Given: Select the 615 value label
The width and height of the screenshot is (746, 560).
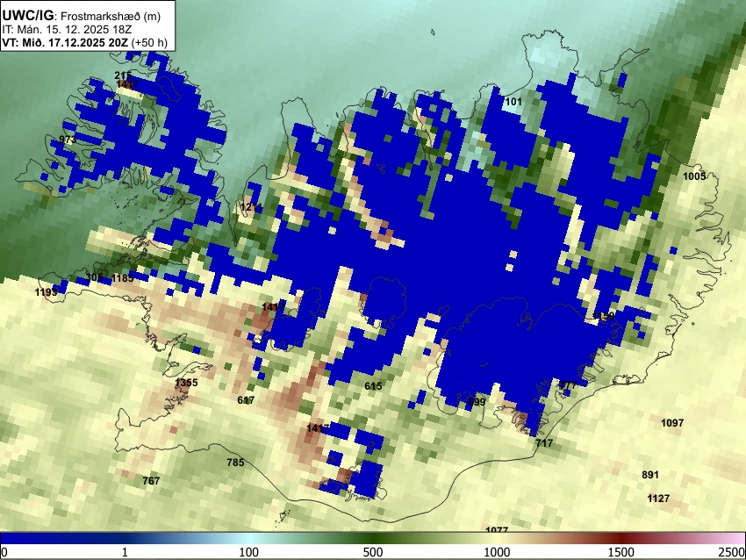Looking at the screenshot, I should pyautogui.click(x=373, y=386).
